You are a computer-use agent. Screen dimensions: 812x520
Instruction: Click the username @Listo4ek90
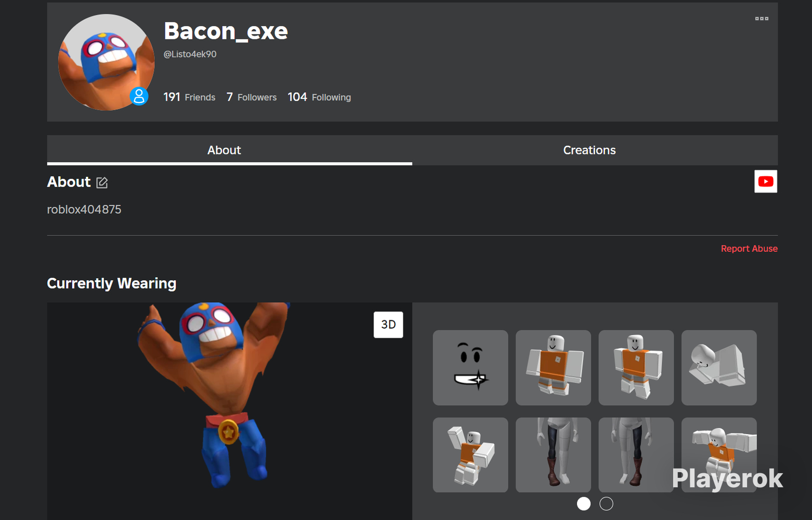[190, 54]
